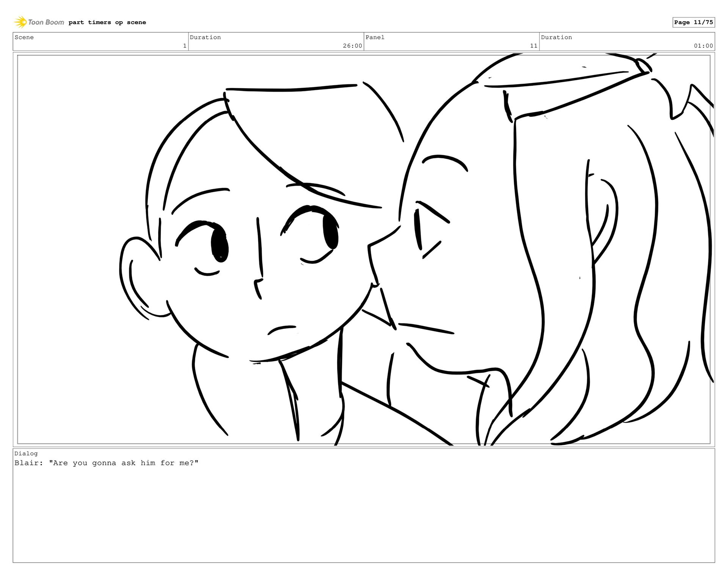The height and width of the screenshot is (582, 728).
Task: Select the panel number value '11'
Action: (533, 46)
